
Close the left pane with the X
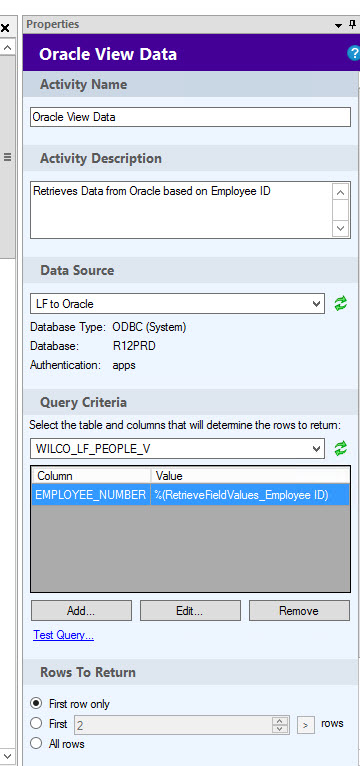[x=5, y=28]
